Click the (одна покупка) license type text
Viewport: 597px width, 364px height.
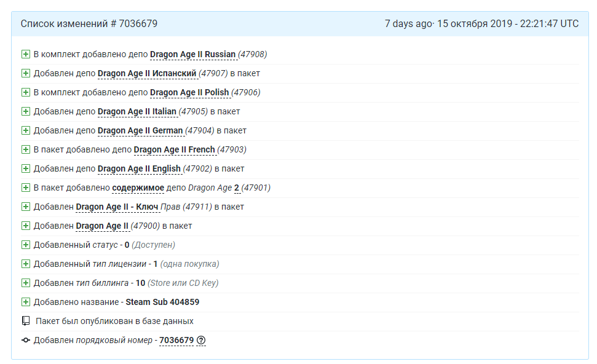coord(189,264)
